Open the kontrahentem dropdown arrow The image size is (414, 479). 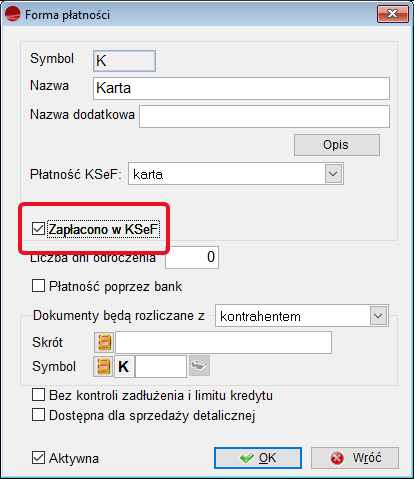tap(378, 315)
